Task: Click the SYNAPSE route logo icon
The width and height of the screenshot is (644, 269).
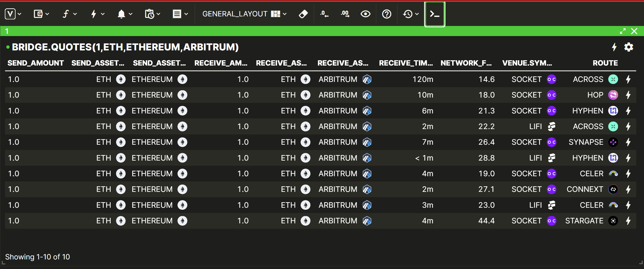Action: [613, 142]
